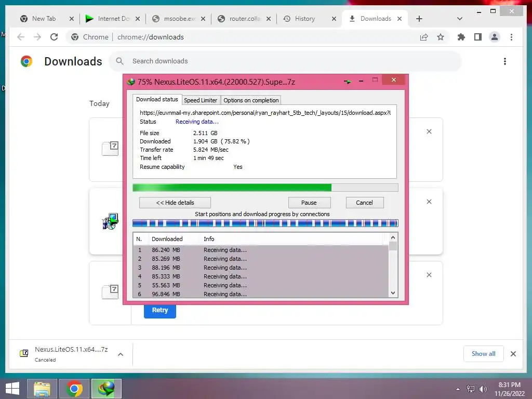
Task: Close the bottom download shelf
Action: (x=513, y=354)
